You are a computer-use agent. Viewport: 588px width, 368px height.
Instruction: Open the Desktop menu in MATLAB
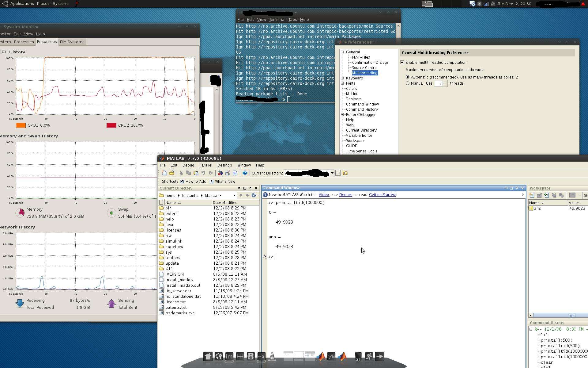click(x=224, y=165)
